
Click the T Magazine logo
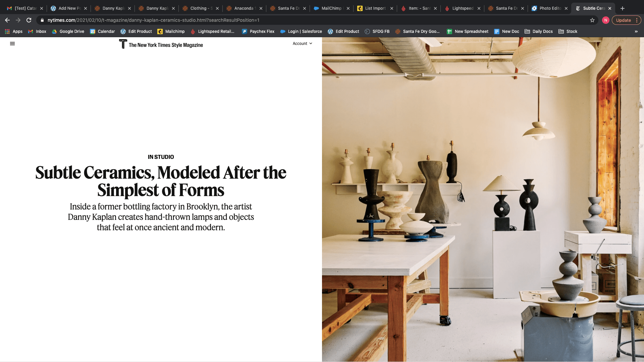[x=161, y=44]
